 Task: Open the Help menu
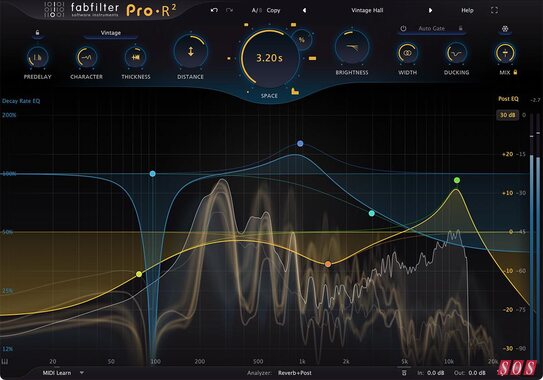[x=467, y=10]
